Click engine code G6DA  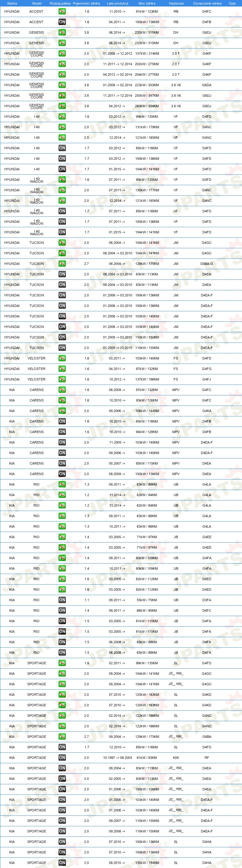(x=206, y=85)
